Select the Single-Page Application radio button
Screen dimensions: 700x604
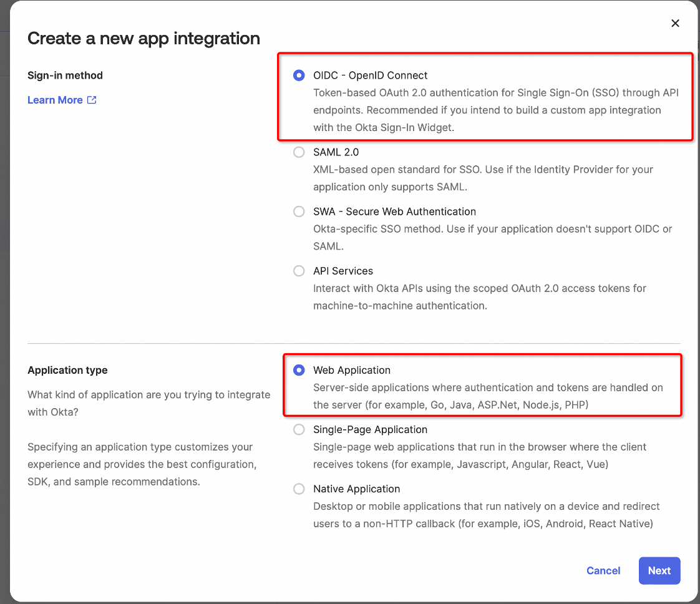pyautogui.click(x=299, y=429)
